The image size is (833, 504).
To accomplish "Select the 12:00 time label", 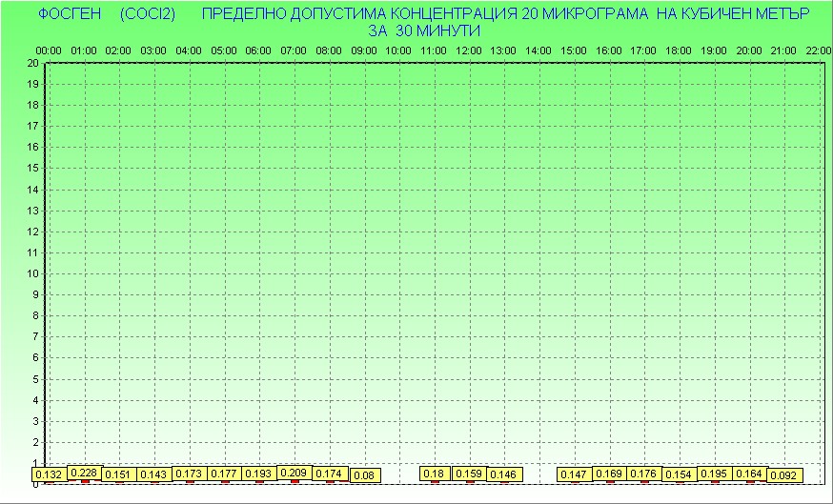I will (x=469, y=51).
